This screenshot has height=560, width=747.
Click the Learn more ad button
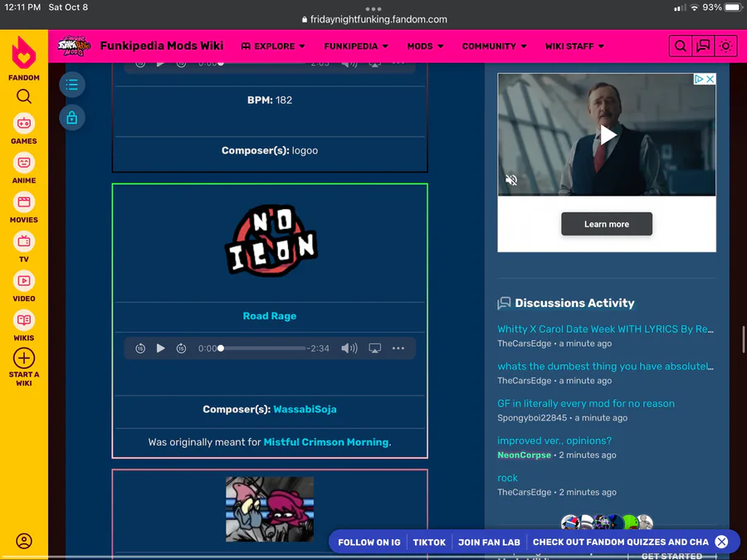point(607,224)
